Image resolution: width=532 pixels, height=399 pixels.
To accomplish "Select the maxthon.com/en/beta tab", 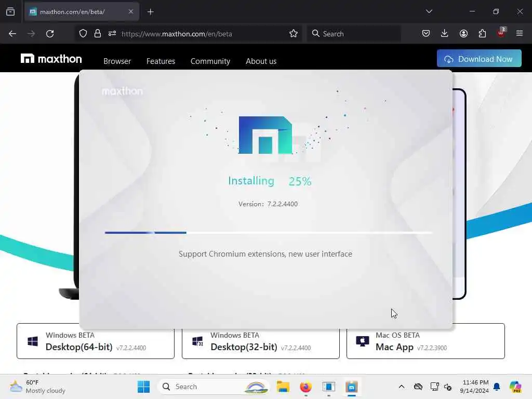I will (82, 12).
